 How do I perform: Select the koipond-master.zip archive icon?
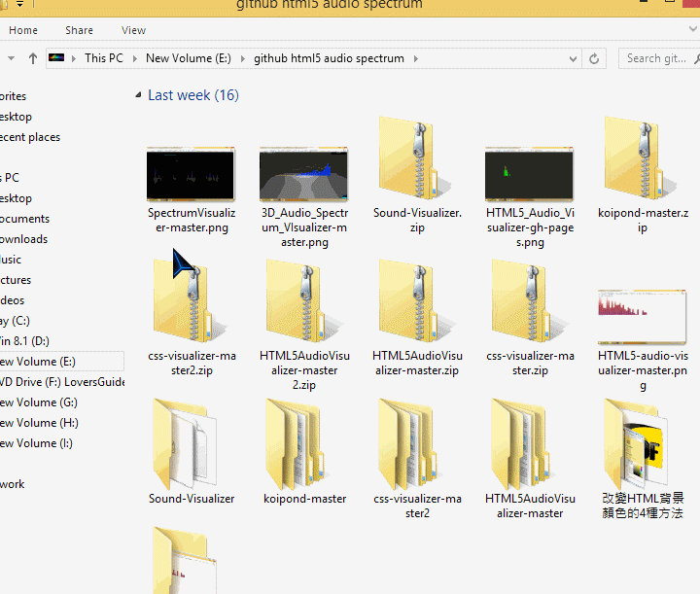[x=641, y=157]
